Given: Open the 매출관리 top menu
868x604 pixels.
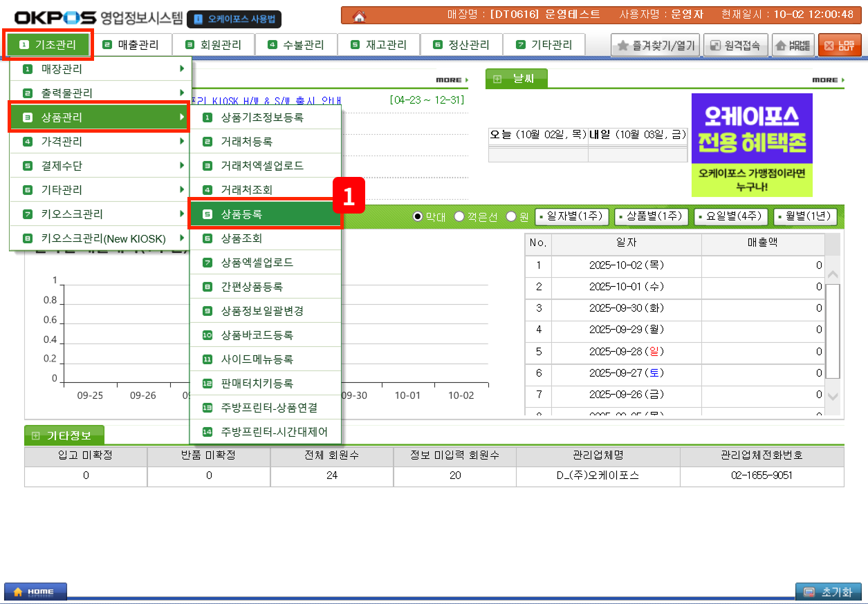Looking at the screenshot, I should click(x=131, y=45).
